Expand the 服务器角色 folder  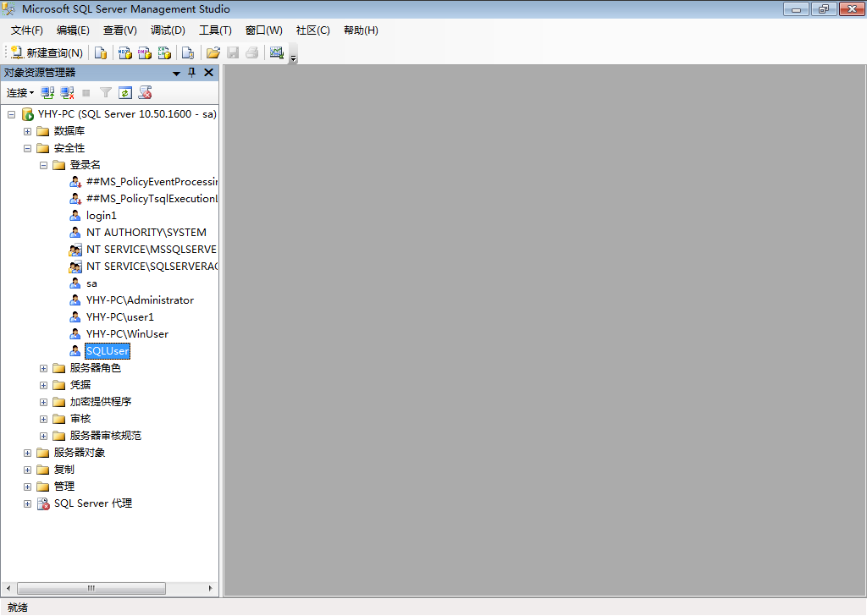click(44, 368)
